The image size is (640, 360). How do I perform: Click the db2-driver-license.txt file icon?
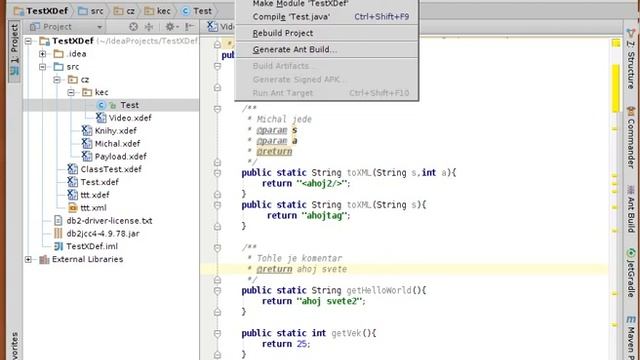coord(58,221)
